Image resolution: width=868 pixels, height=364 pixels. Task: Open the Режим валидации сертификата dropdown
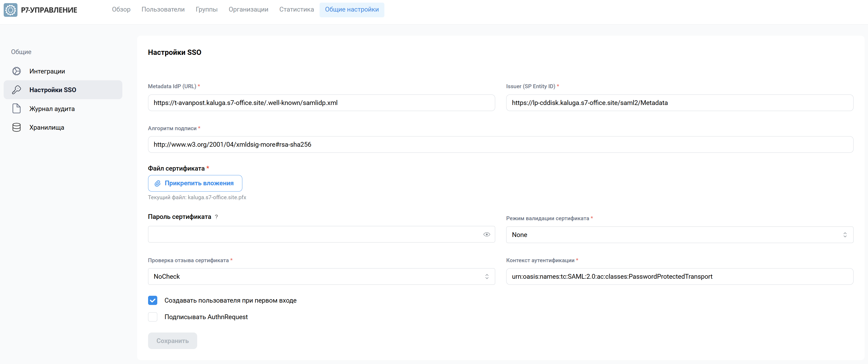click(679, 235)
